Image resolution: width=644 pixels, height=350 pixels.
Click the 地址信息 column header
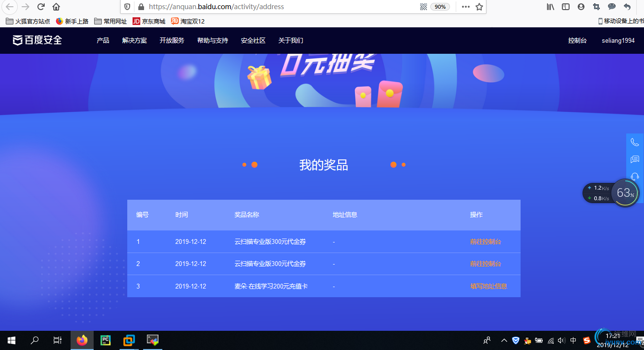pyautogui.click(x=345, y=215)
